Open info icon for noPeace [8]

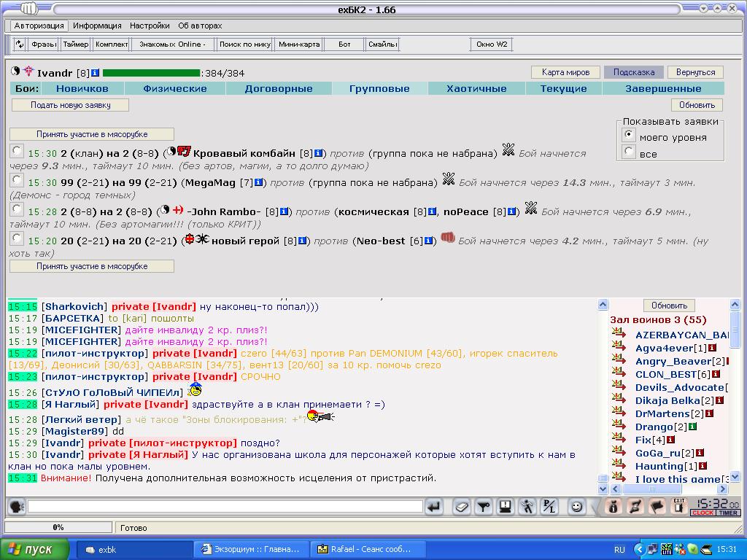pyautogui.click(x=511, y=211)
